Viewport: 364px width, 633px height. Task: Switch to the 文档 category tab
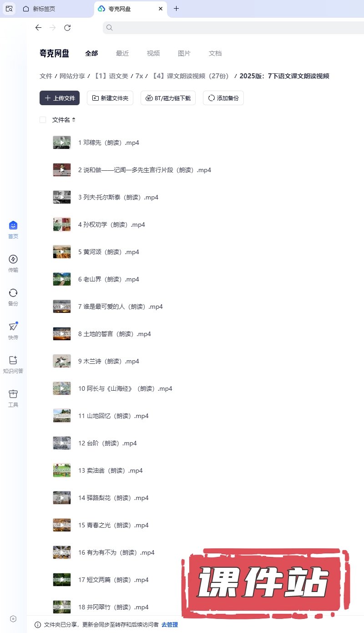(x=215, y=53)
